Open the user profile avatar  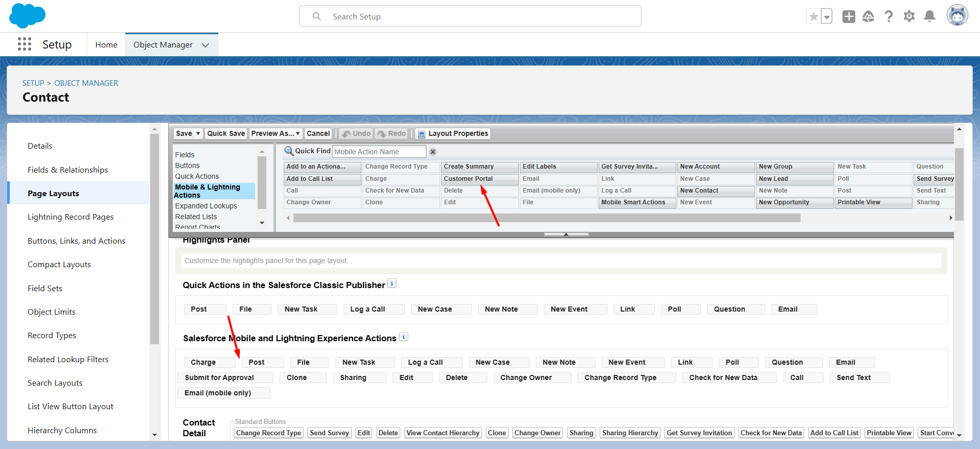957,15
